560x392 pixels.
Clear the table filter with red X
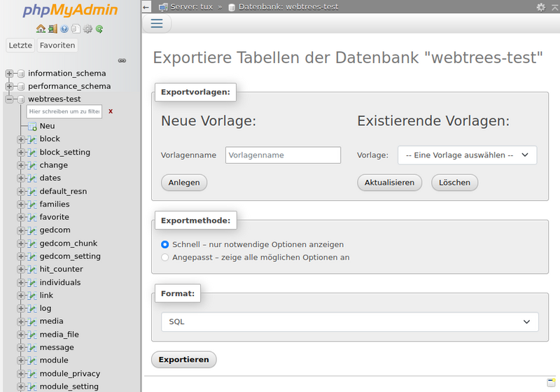point(111,111)
